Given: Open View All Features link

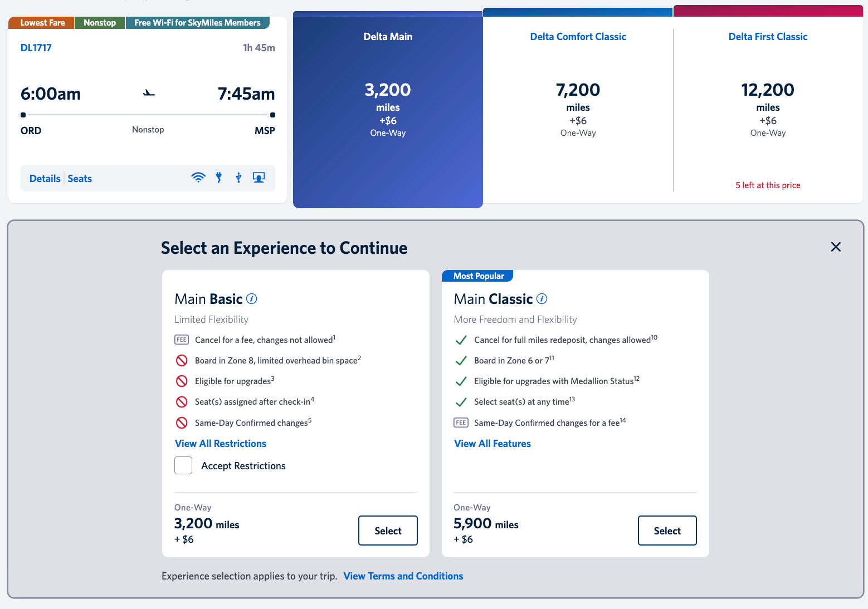Looking at the screenshot, I should [x=492, y=444].
